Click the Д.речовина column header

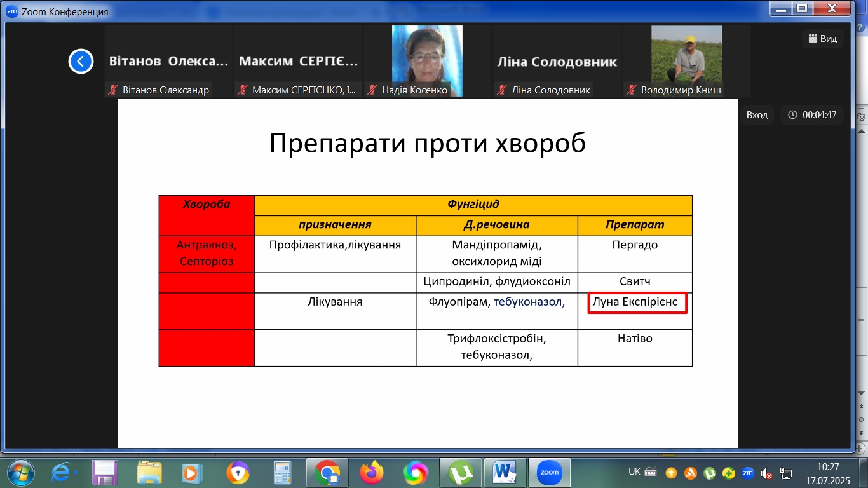pyautogui.click(x=497, y=225)
